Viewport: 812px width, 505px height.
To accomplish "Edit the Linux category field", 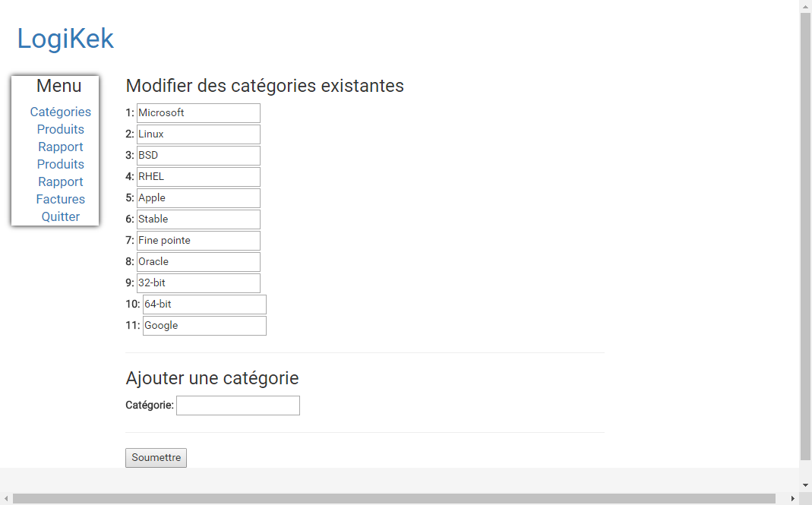I will 198,134.
